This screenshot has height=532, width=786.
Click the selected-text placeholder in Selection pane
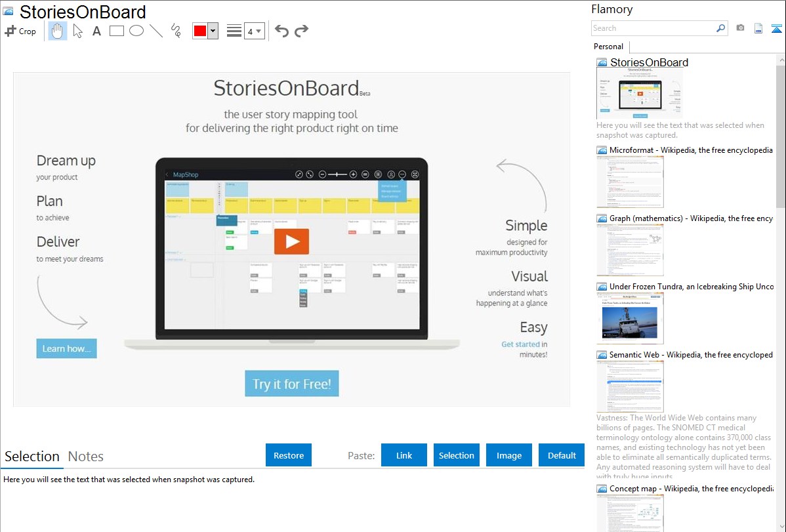(x=129, y=480)
